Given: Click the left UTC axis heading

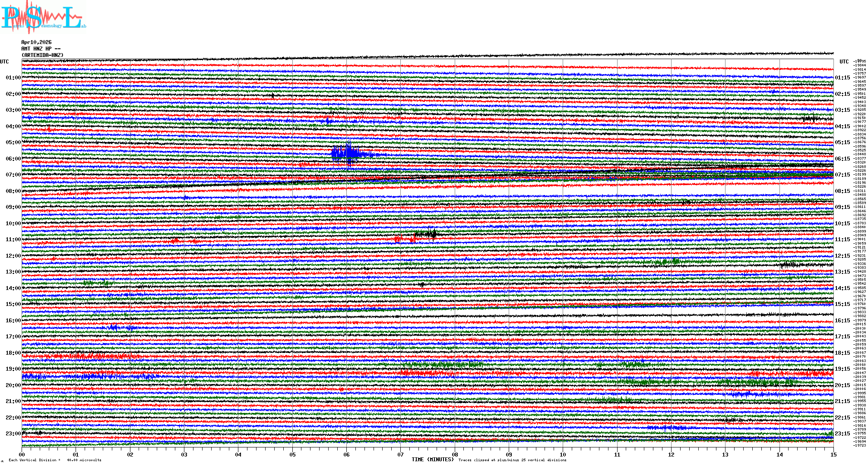Looking at the screenshot, I should (4, 62).
